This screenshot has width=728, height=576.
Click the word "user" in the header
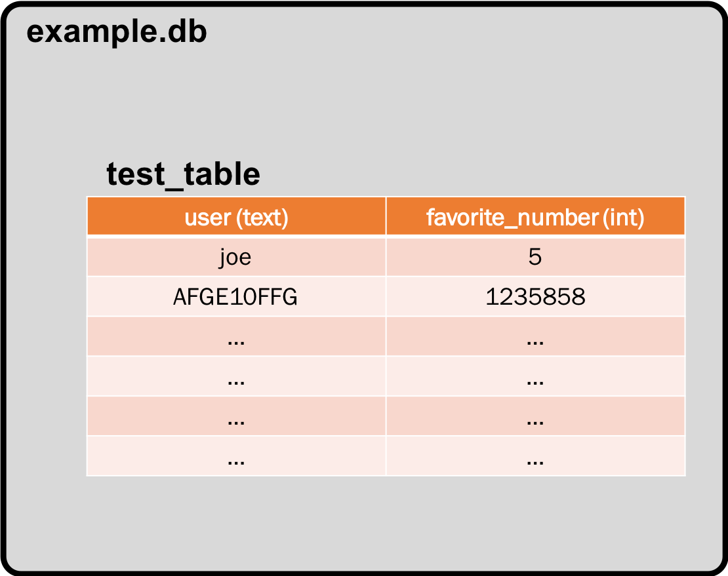click(x=207, y=218)
